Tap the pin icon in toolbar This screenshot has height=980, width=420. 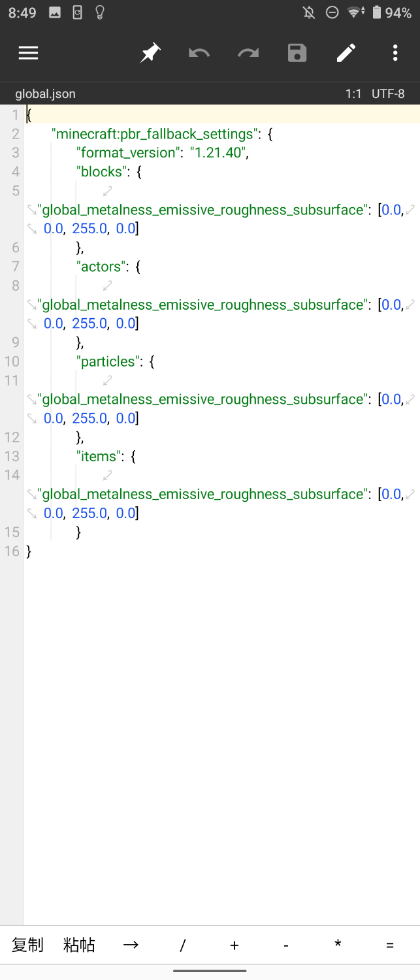pos(150,53)
